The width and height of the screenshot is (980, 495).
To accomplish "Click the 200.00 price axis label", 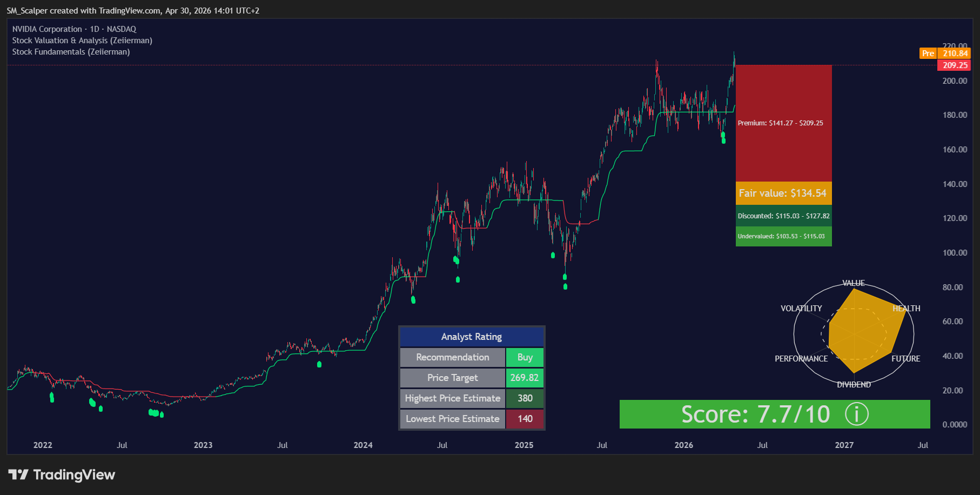I will click(x=955, y=81).
